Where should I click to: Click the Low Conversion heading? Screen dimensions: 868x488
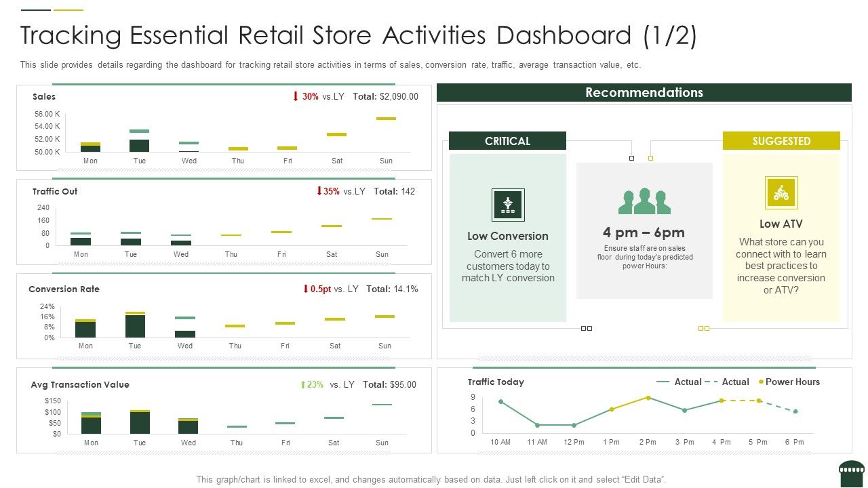click(508, 236)
